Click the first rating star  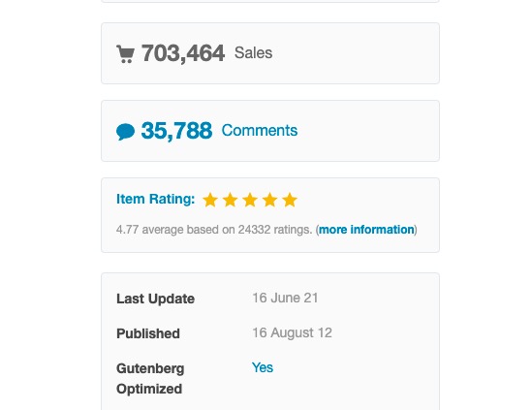tap(210, 200)
